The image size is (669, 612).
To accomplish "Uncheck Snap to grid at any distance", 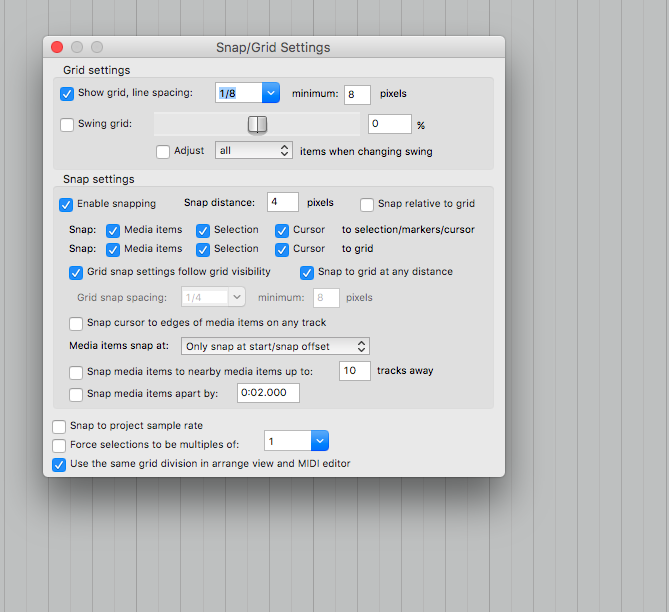I will 307,273.
